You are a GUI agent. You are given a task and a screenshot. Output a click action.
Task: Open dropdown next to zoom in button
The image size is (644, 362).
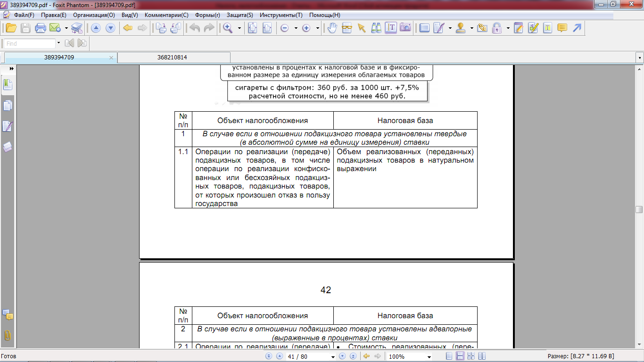pos(317,28)
